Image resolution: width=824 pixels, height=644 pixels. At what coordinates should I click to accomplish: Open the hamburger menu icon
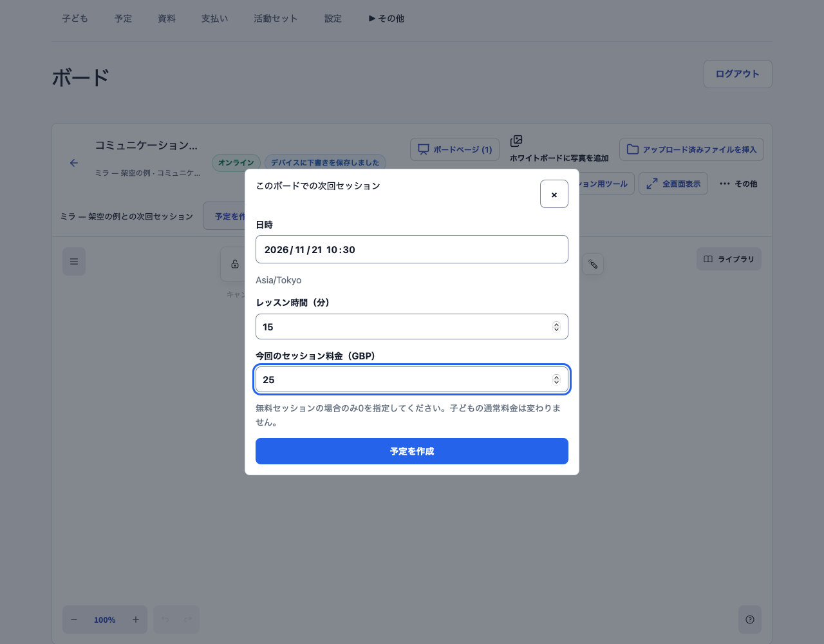74,261
